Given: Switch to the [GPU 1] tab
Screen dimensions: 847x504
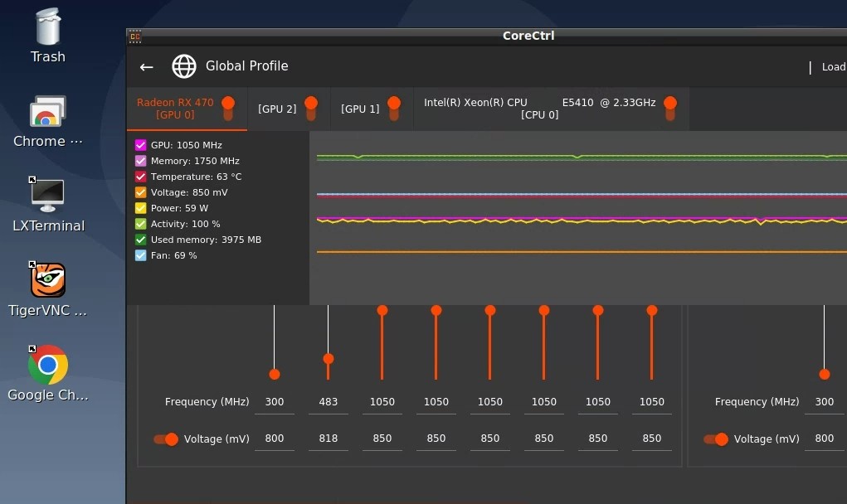Looking at the screenshot, I should 360,109.
